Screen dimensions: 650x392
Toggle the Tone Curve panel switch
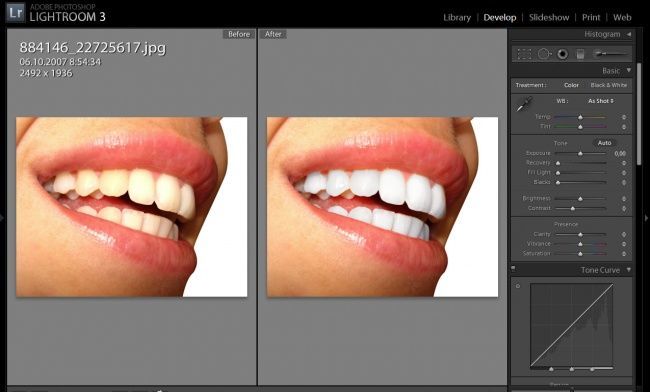(513, 269)
